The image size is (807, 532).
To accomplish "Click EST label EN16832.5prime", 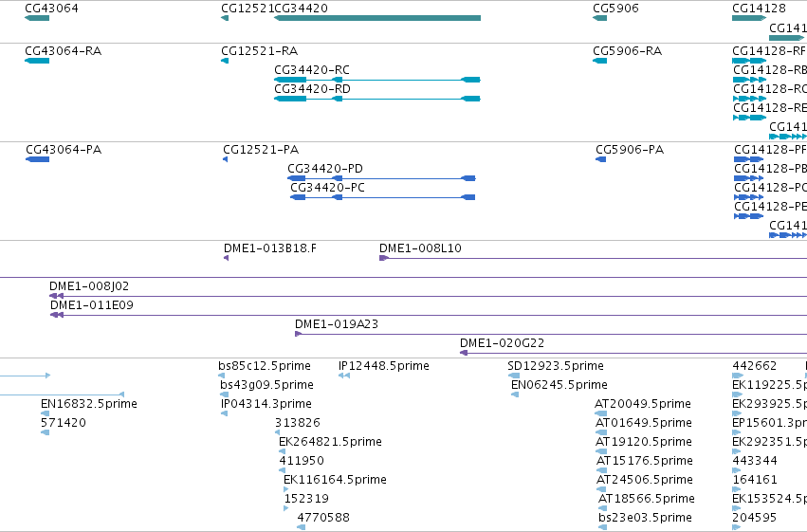I will pyautogui.click(x=89, y=404).
